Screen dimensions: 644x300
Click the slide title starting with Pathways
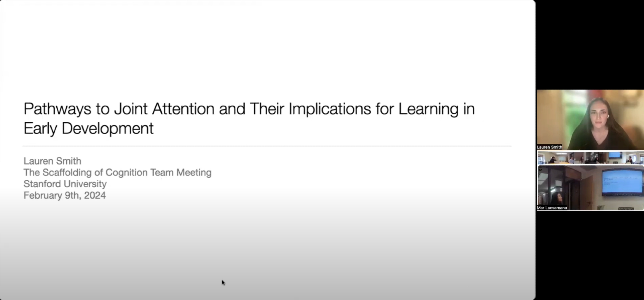click(x=249, y=109)
